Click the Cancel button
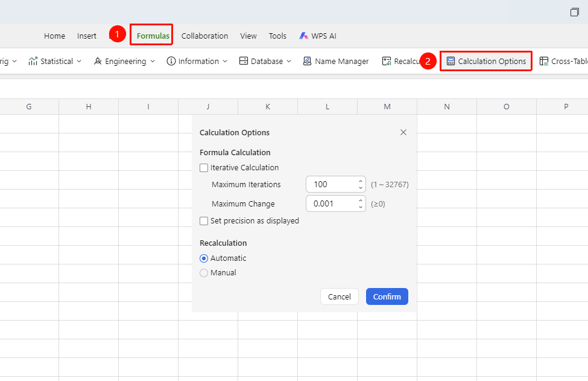588x381 pixels. click(x=340, y=296)
